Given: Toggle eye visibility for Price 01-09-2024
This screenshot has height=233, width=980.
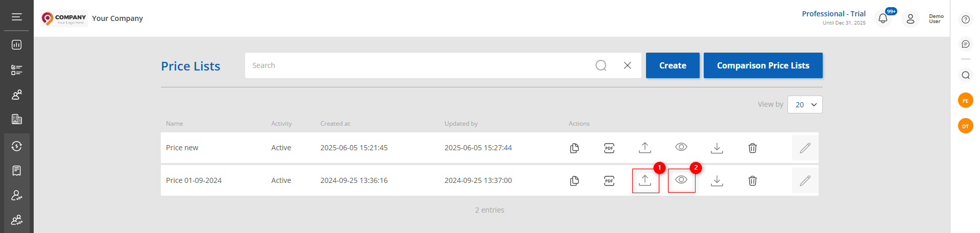Looking at the screenshot, I should point(681,180).
